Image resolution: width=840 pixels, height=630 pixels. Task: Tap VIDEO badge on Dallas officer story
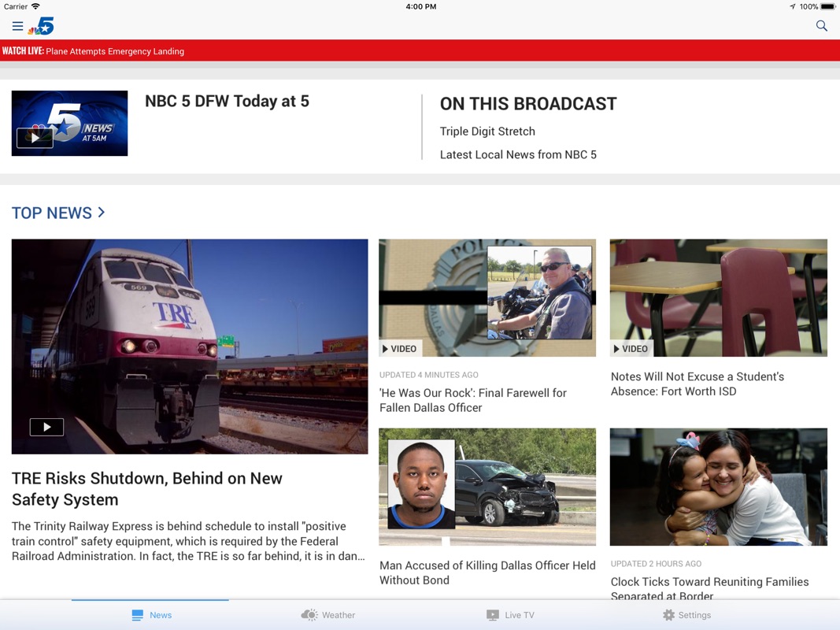pyautogui.click(x=400, y=349)
